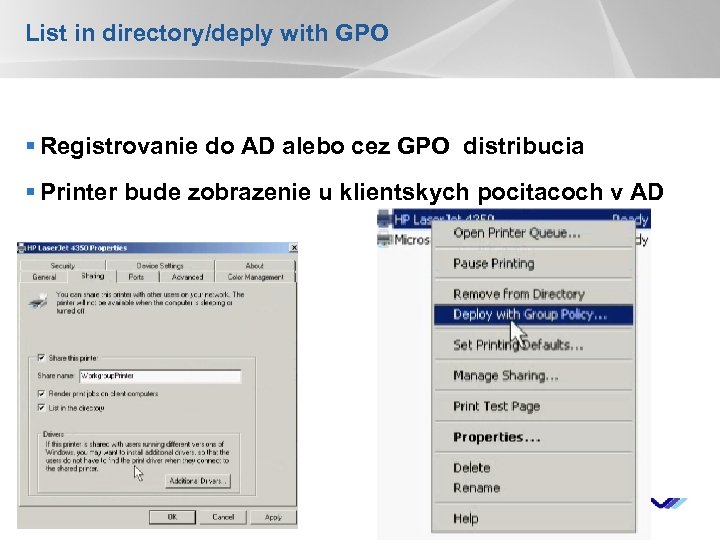Viewport: 720px width, 540px height.
Task: Click the 'Registrovanie do AD' bullet text
Action: pyautogui.click(x=312, y=146)
